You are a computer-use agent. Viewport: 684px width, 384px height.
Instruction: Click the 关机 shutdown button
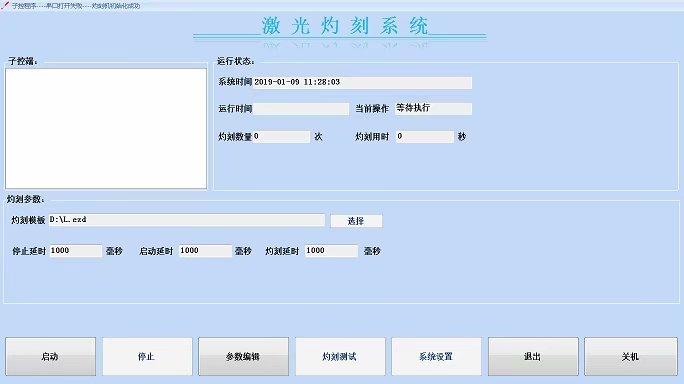click(631, 356)
